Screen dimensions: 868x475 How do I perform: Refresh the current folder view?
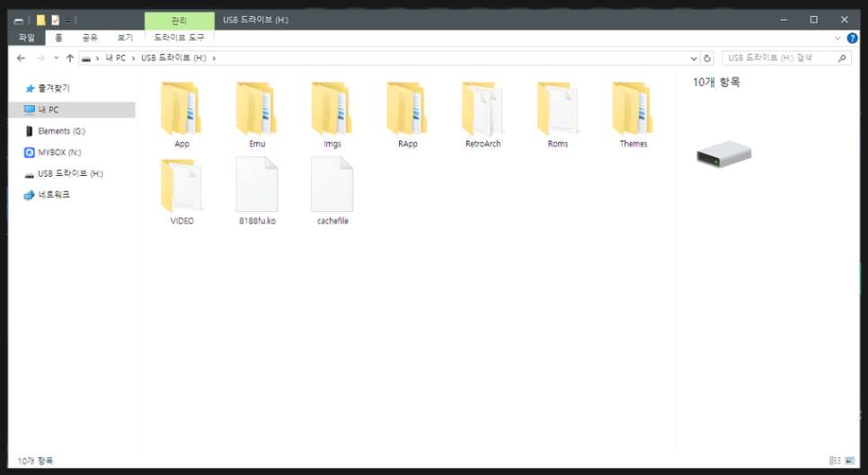[x=707, y=58]
